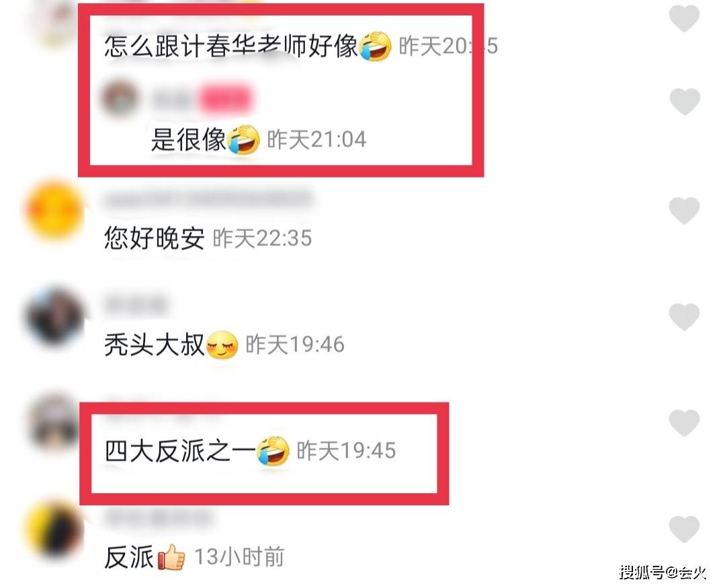Tap the 13小时前 timestamp
The width and height of the screenshot is (723, 588).
tap(239, 556)
